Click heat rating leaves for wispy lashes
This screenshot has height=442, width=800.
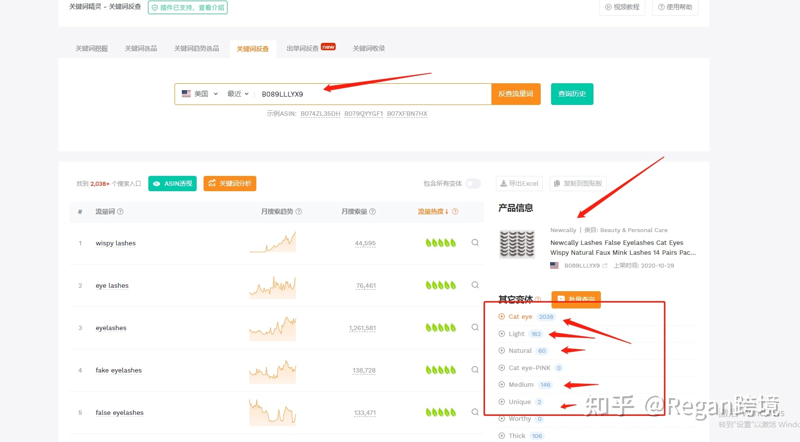coord(441,243)
